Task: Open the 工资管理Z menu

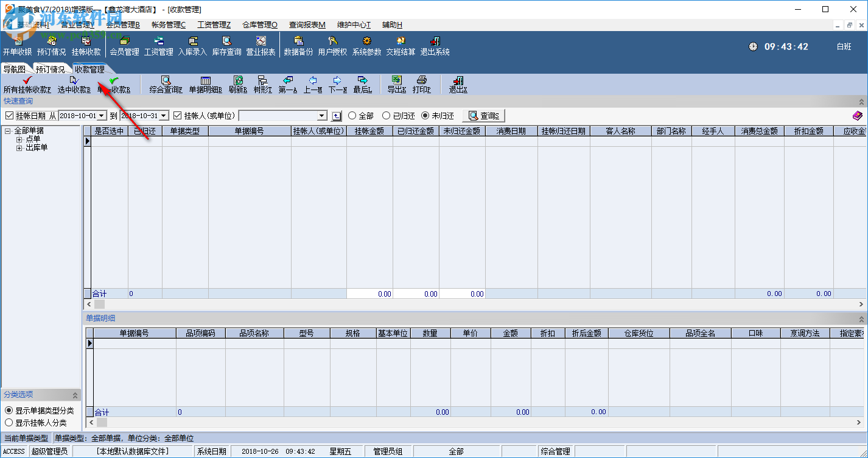Action: pyautogui.click(x=214, y=25)
